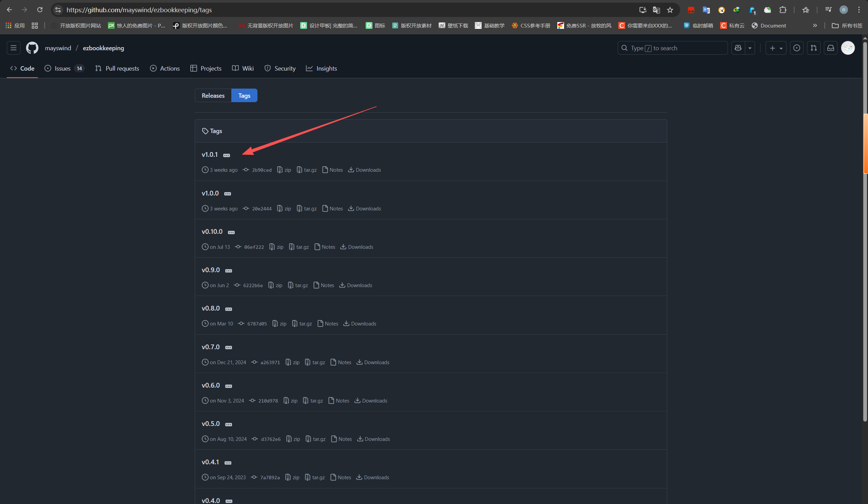Open the user avatar menu

point(848,48)
